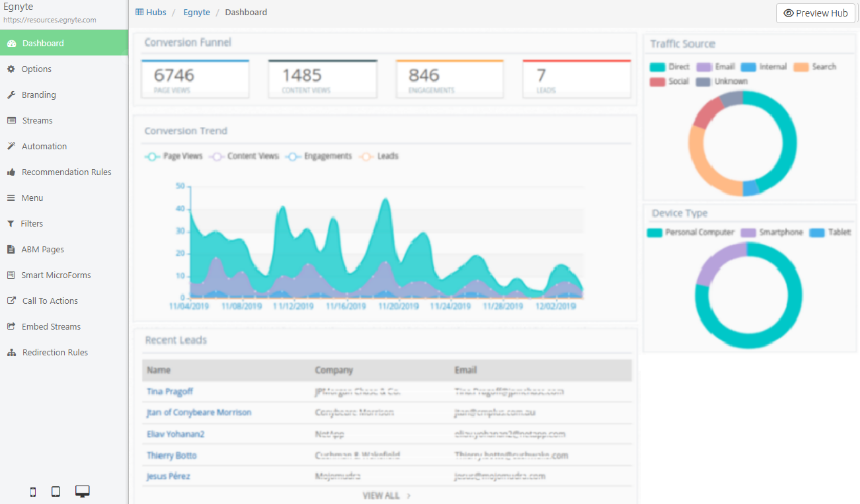
Task: Toggle Personal Computer in Device Type legend
Action: [691, 233]
